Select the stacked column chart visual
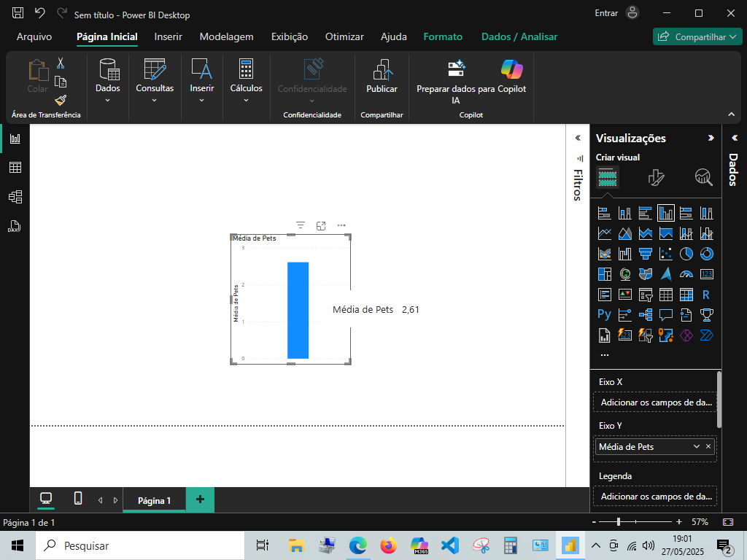 click(x=625, y=213)
